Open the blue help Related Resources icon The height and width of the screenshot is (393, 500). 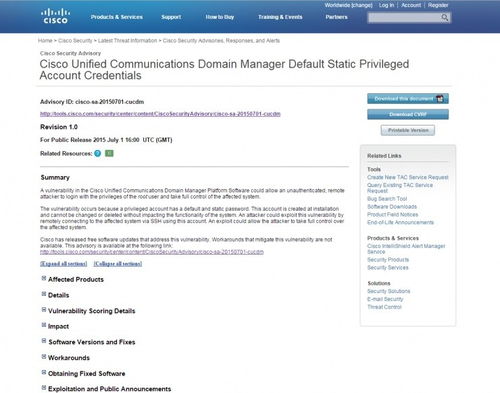[97, 153]
